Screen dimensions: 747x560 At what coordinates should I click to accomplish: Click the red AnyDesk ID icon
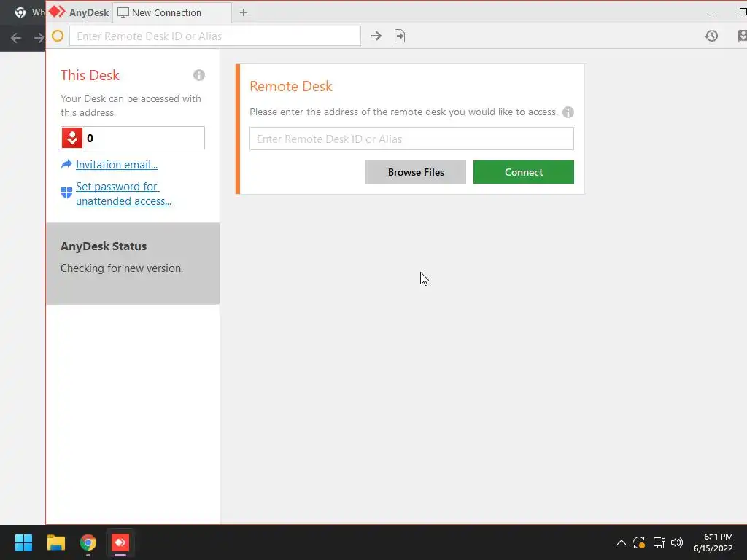tap(72, 138)
